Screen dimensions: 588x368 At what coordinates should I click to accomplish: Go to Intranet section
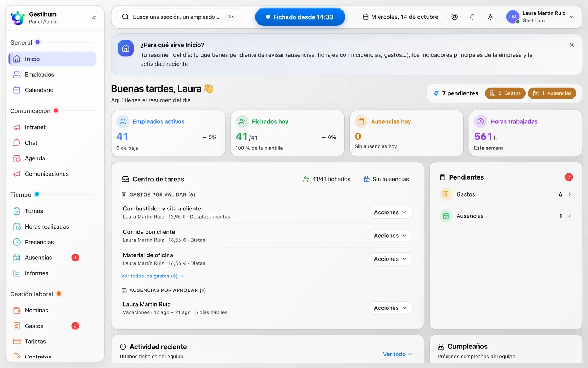point(53,127)
